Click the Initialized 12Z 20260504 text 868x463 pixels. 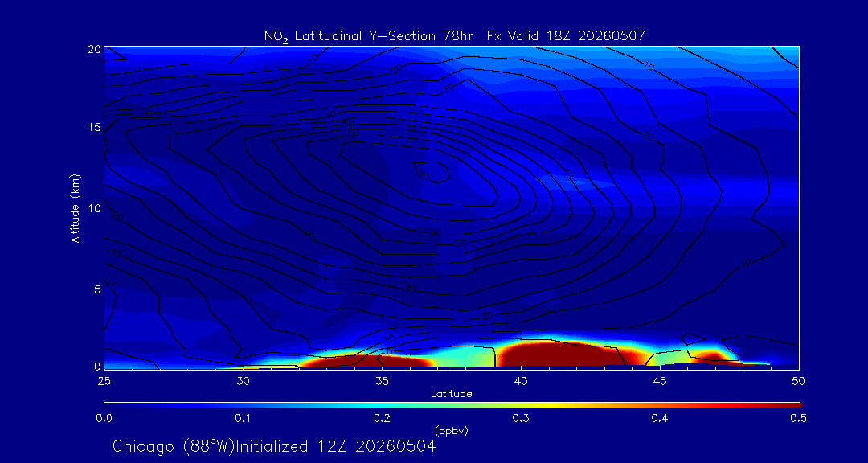336,446
